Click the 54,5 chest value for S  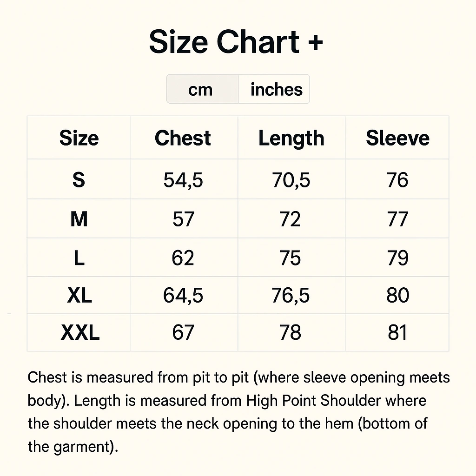click(183, 180)
